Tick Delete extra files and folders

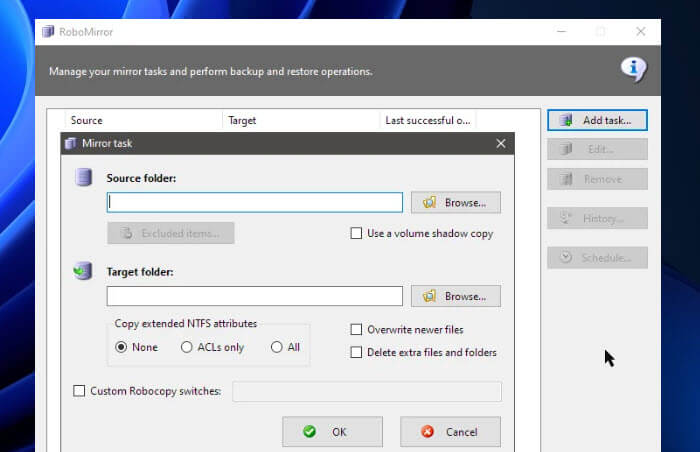357,352
